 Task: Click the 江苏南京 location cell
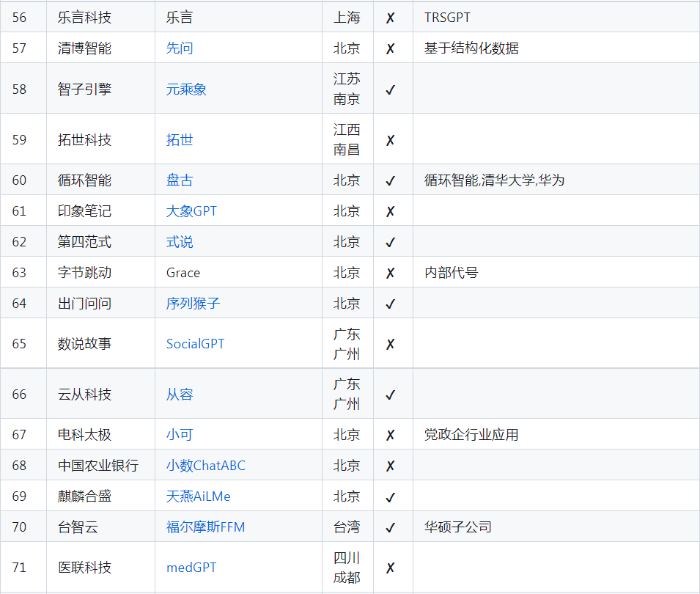click(347, 89)
